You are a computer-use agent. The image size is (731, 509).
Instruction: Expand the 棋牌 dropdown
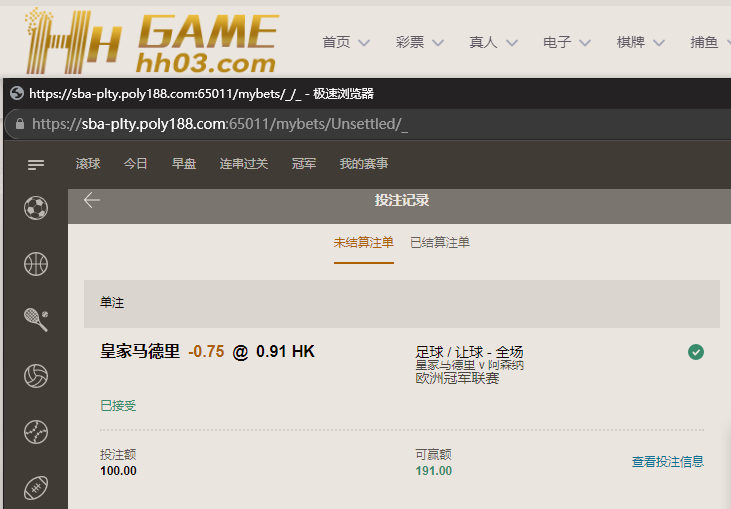[641, 42]
